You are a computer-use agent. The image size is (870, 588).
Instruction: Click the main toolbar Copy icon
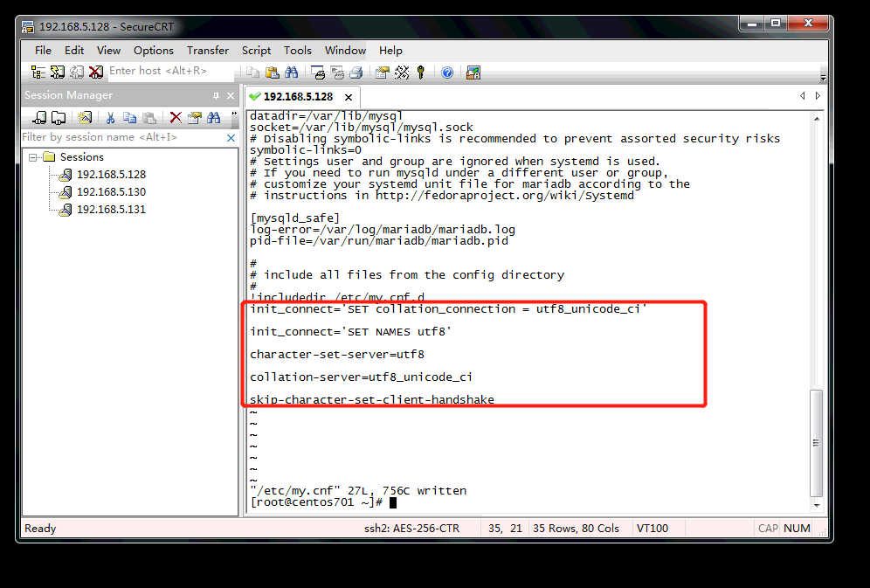(x=253, y=73)
